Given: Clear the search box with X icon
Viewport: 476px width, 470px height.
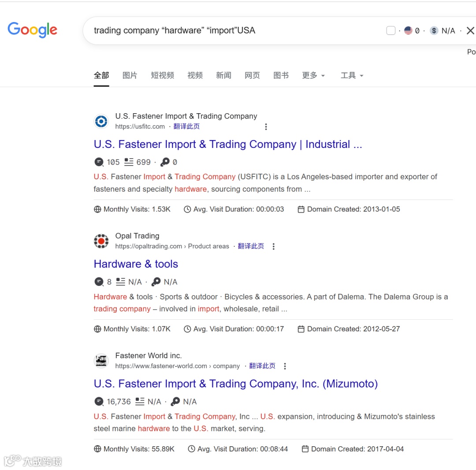Looking at the screenshot, I should (470, 31).
